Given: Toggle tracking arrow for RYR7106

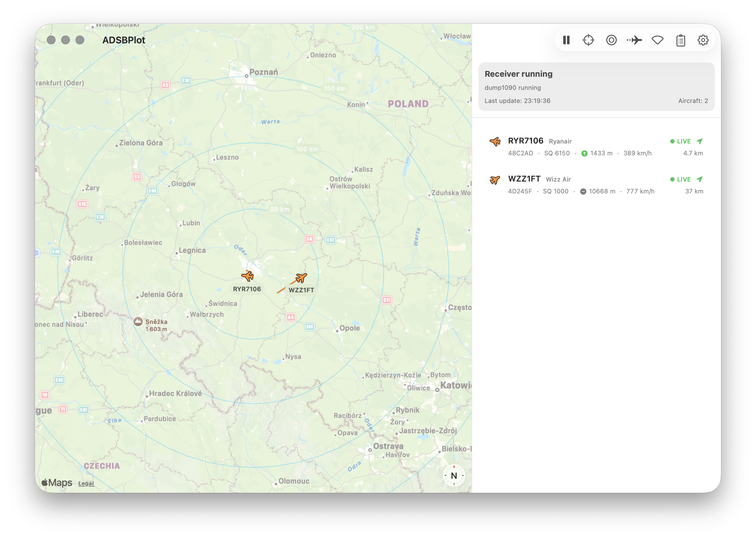Looking at the screenshot, I should click(x=700, y=141).
